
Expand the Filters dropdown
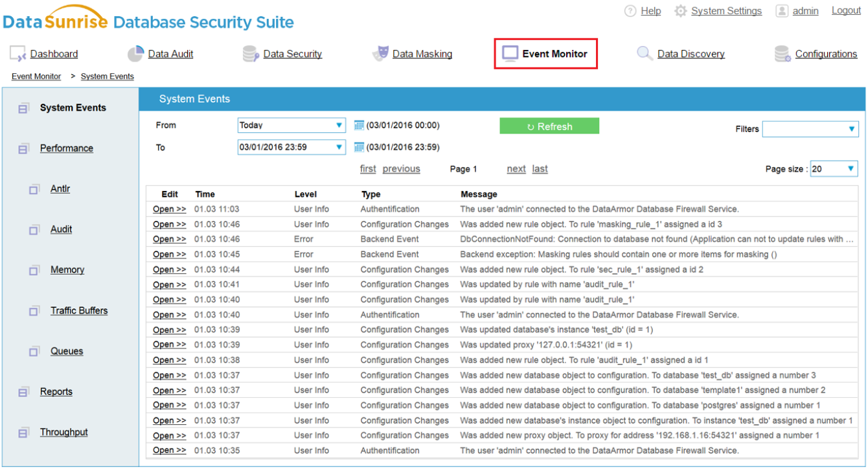(810, 129)
